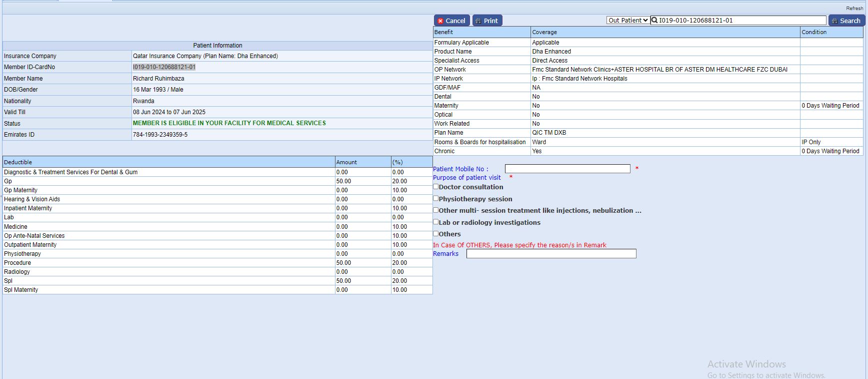Click into the Remarks text box
The width and height of the screenshot is (868, 379).
coord(551,254)
